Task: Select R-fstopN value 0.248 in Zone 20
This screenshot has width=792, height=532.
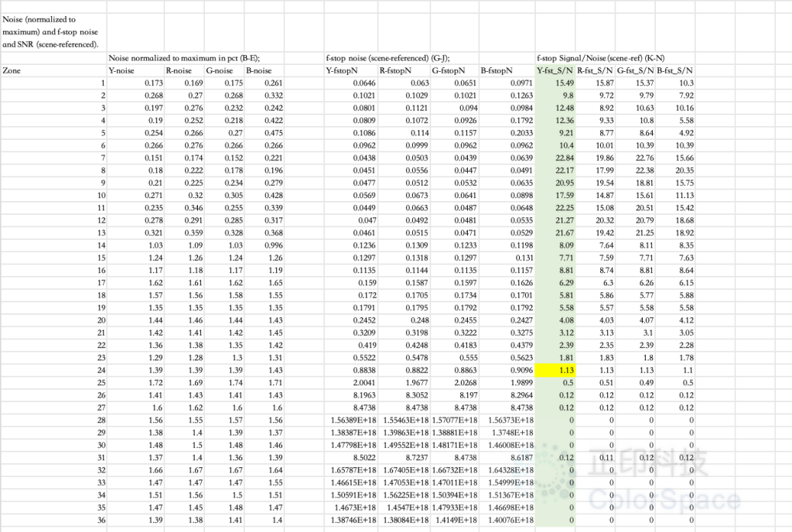Action: pos(404,320)
